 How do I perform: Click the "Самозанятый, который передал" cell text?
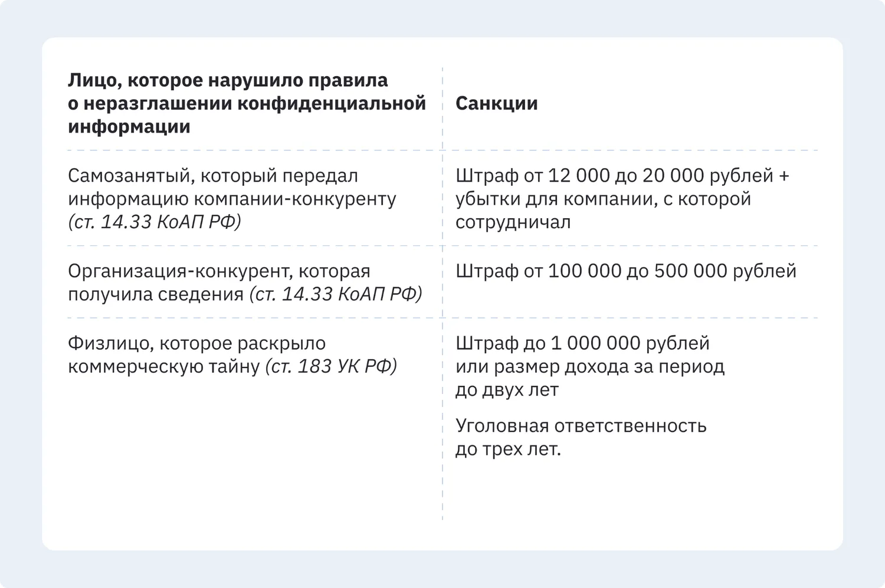pos(213,176)
